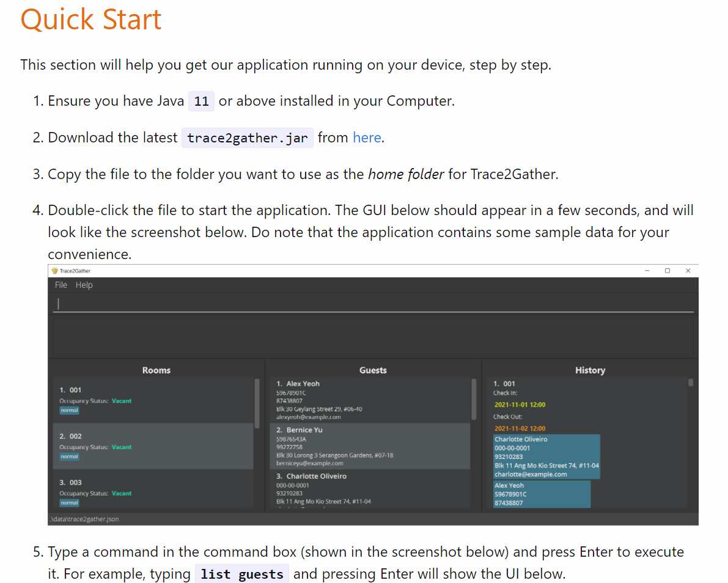
Task: Click the Trace2Gather app icon in title bar
Action: [54, 271]
